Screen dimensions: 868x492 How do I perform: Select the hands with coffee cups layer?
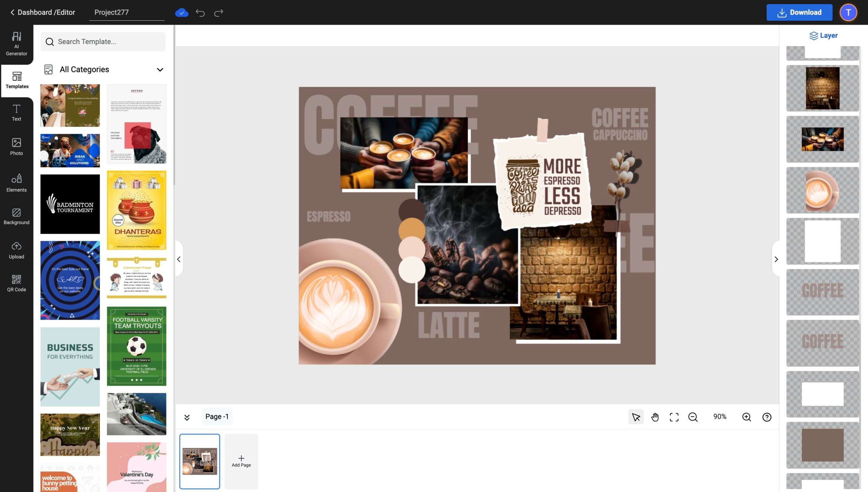pyautogui.click(x=823, y=139)
